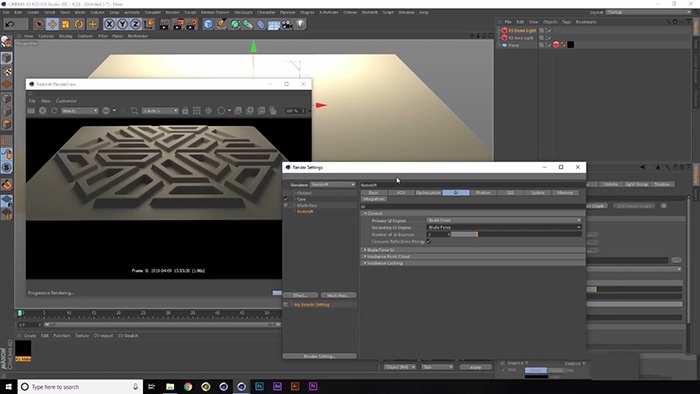Click the circle bucket icon in RenderView

[221, 110]
